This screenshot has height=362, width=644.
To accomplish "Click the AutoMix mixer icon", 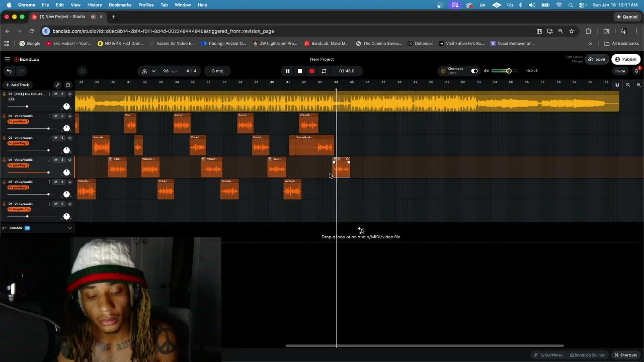I will pyautogui.click(x=4, y=228).
